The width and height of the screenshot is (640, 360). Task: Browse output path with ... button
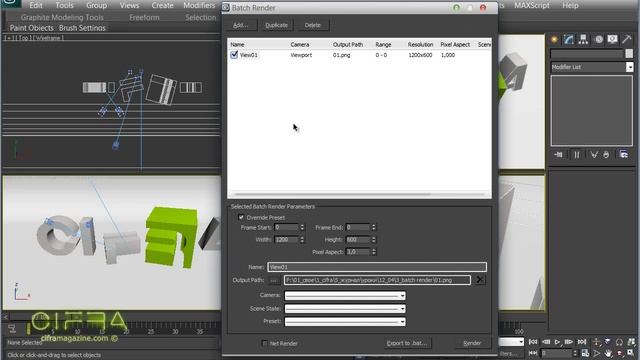point(273,280)
